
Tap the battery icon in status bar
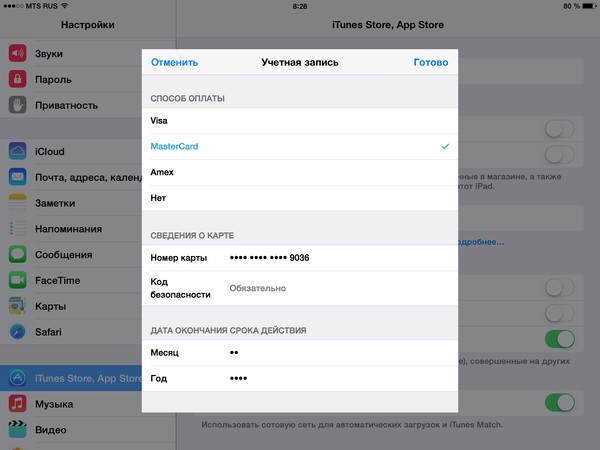[589, 6]
